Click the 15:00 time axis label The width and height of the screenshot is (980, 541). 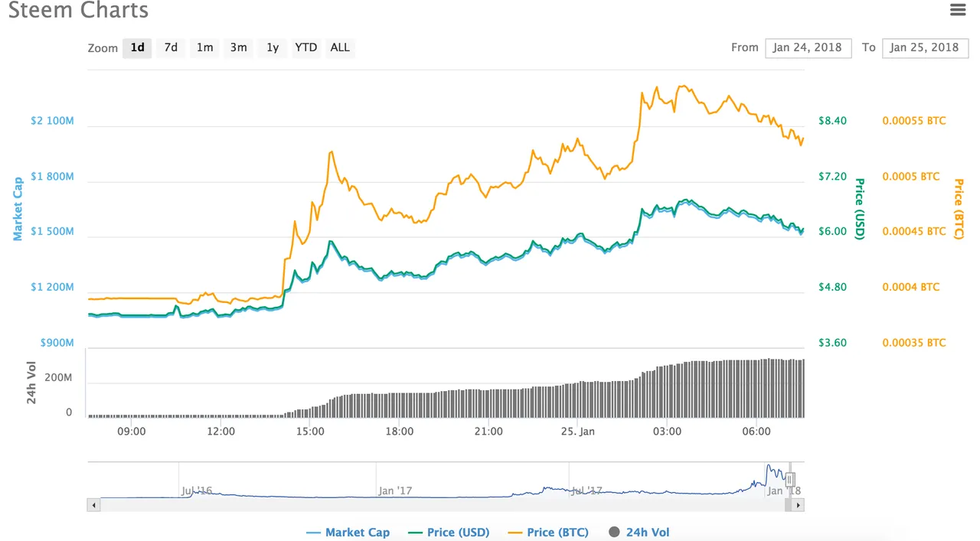[x=310, y=432]
